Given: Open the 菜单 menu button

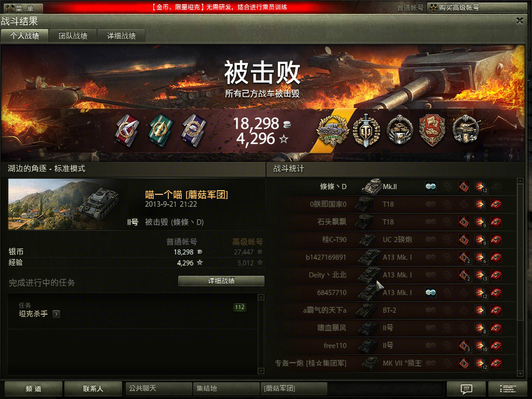Looking at the screenshot, I should pos(22,8).
